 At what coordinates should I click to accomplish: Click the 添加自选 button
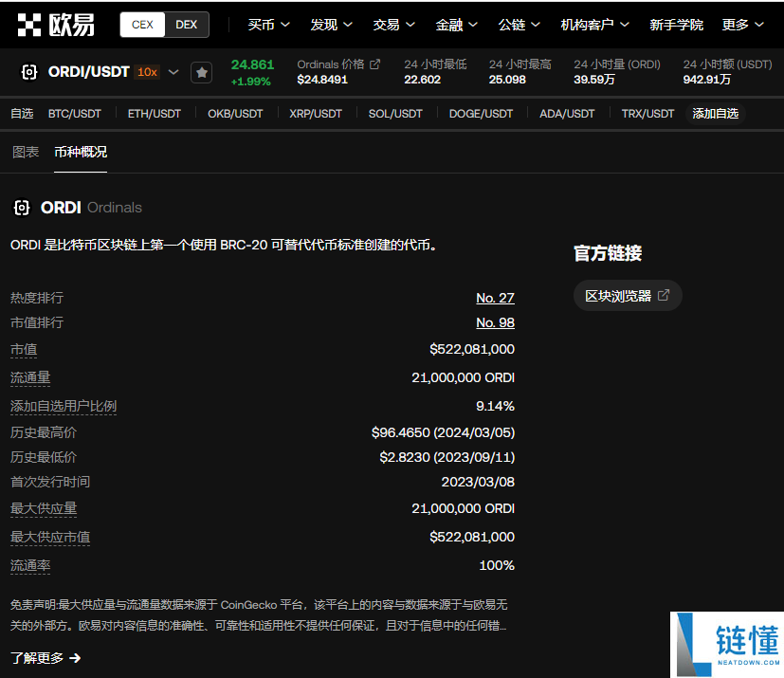coord(716,114)
